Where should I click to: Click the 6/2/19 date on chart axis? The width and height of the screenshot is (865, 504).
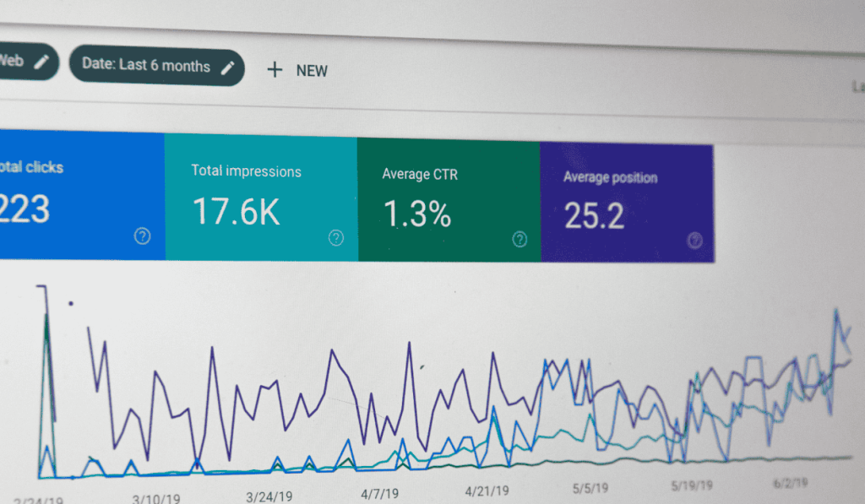788,482
